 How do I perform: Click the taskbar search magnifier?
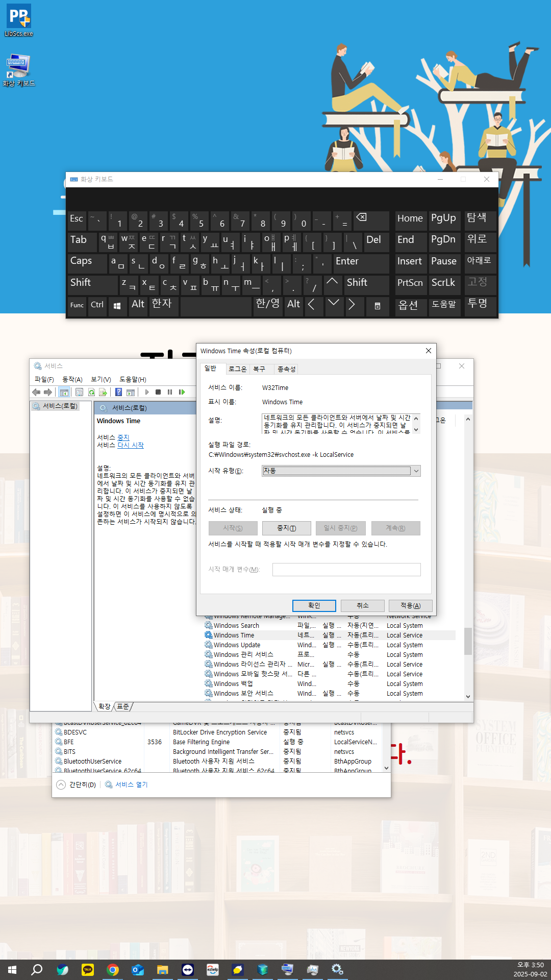[x=37, y=969]
